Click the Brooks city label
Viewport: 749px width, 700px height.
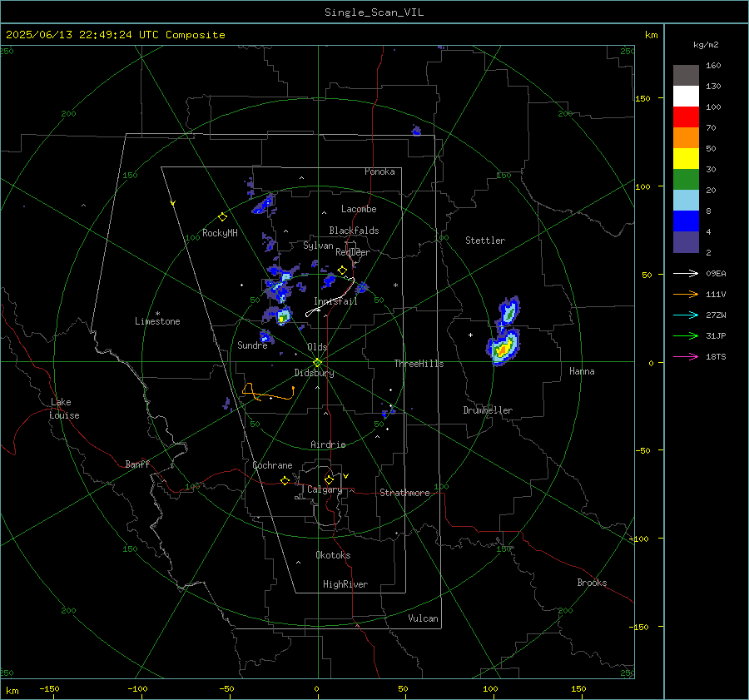click(x=592, y=583)
